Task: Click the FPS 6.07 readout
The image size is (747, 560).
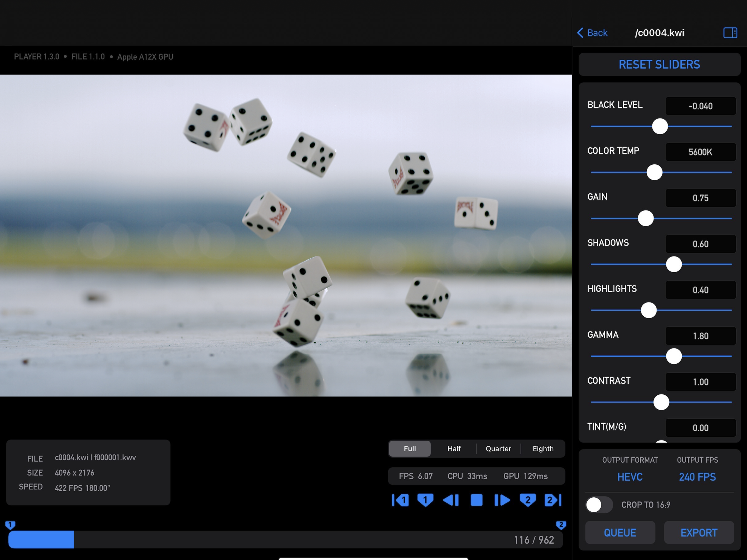Action: point(415,476)
